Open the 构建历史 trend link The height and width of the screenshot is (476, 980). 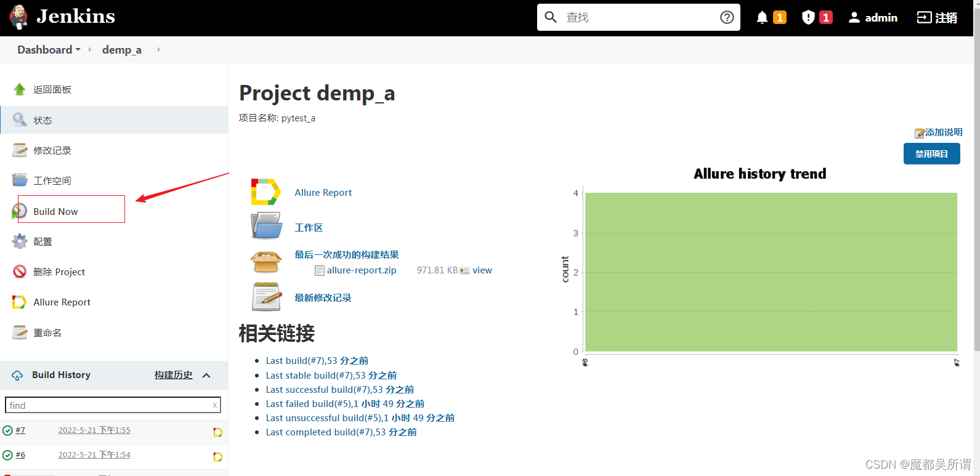pyautogui.click(x=173, y=375)
